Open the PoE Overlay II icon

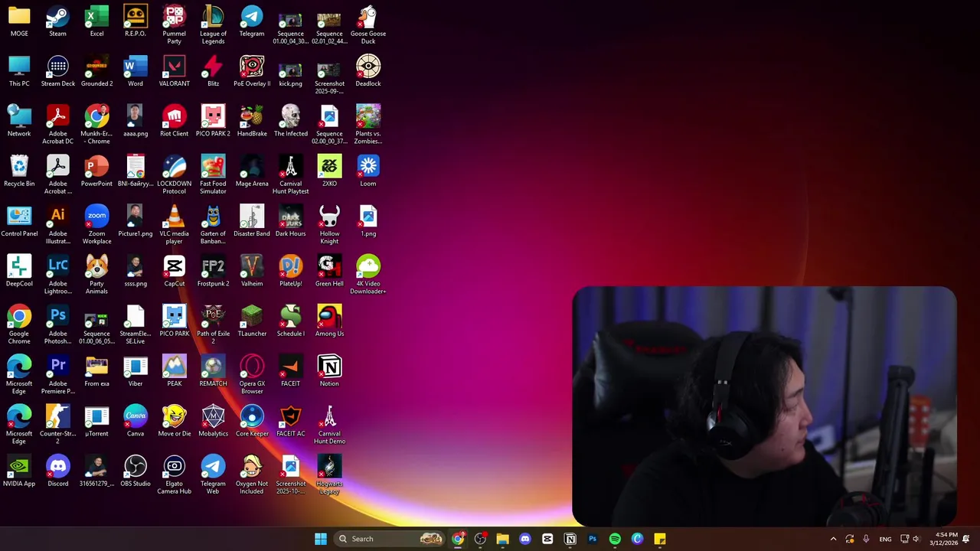pyautogui.click(x=252, y=71)
